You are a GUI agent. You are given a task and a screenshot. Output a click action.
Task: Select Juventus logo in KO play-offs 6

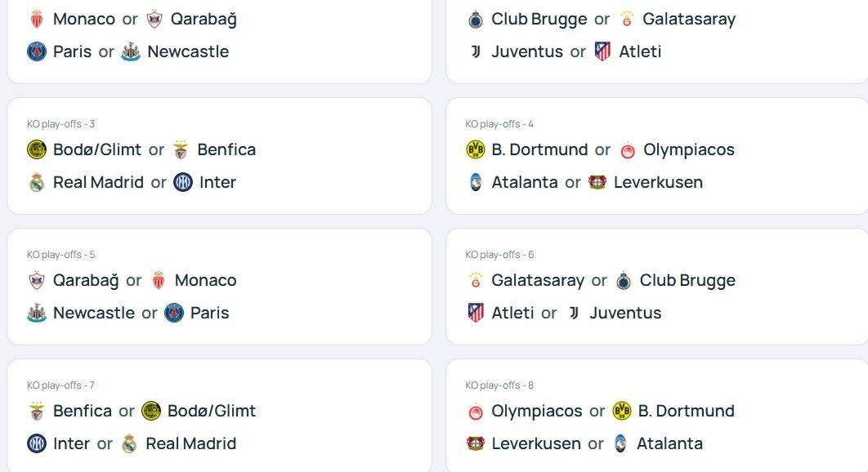click(573, 313)
